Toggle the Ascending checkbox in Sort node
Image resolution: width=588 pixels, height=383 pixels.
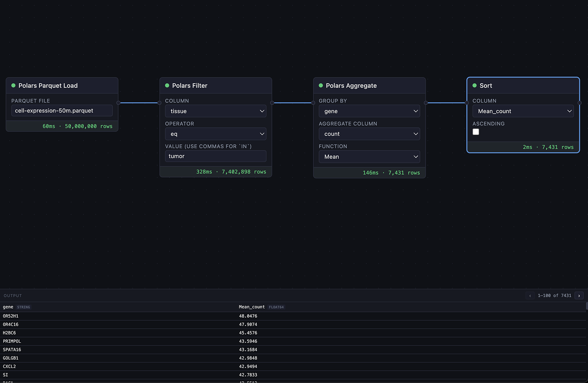coord(476,132)
